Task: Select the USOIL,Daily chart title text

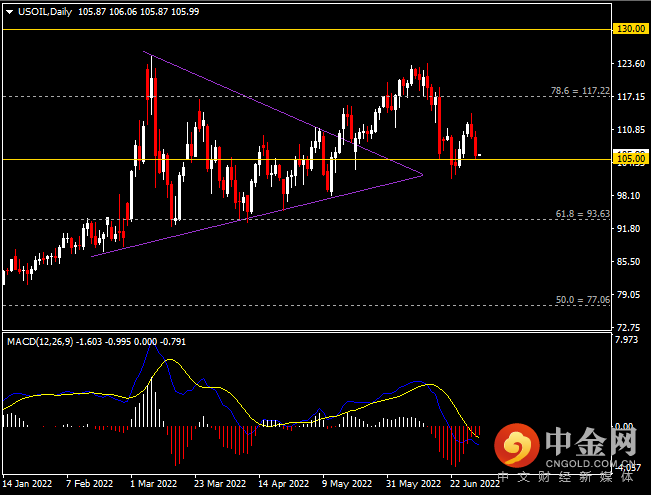Action: click(x=45, y=12)
